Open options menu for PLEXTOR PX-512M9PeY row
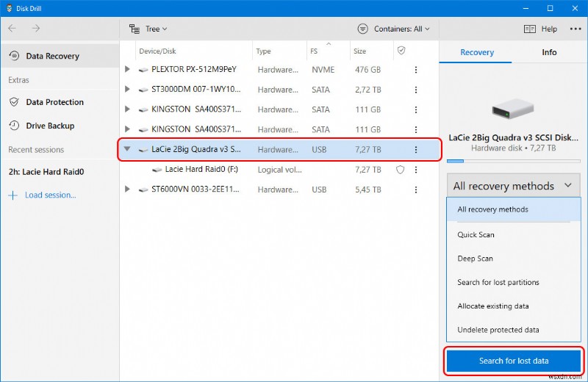The image size is (588, 382). coord(416,70)
